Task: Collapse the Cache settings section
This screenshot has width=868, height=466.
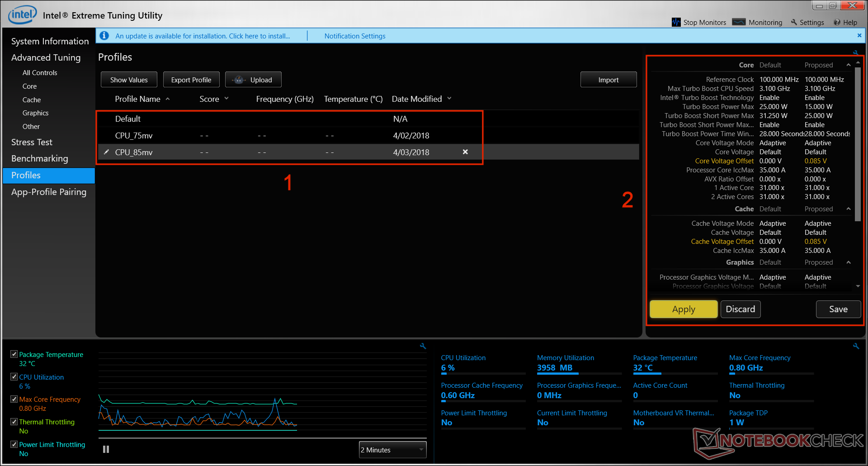Action: (x=849, y=209)
